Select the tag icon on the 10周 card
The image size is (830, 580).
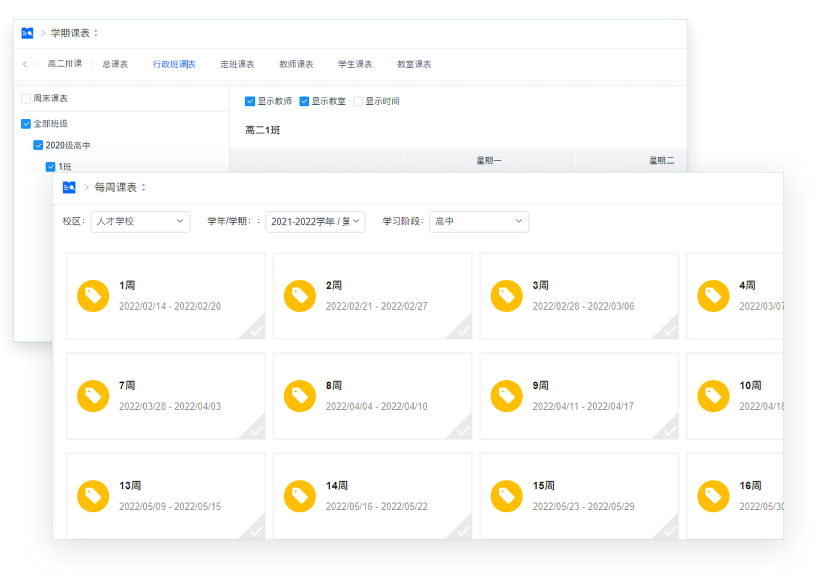(x=713, y=395)
